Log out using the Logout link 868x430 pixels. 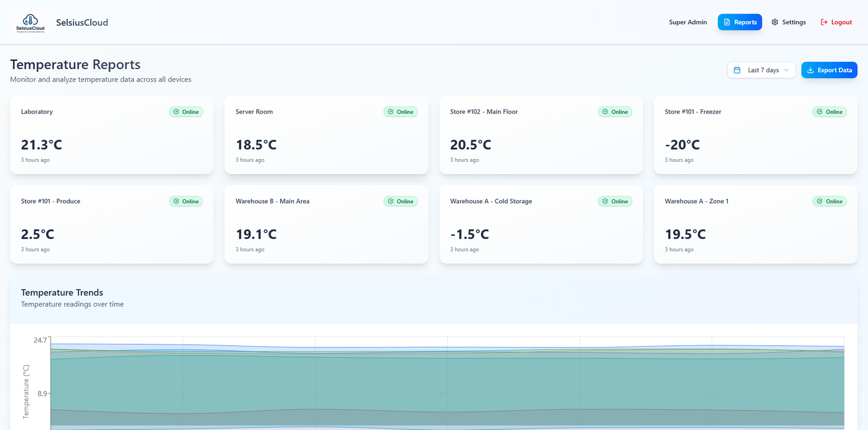coord(836,22)
